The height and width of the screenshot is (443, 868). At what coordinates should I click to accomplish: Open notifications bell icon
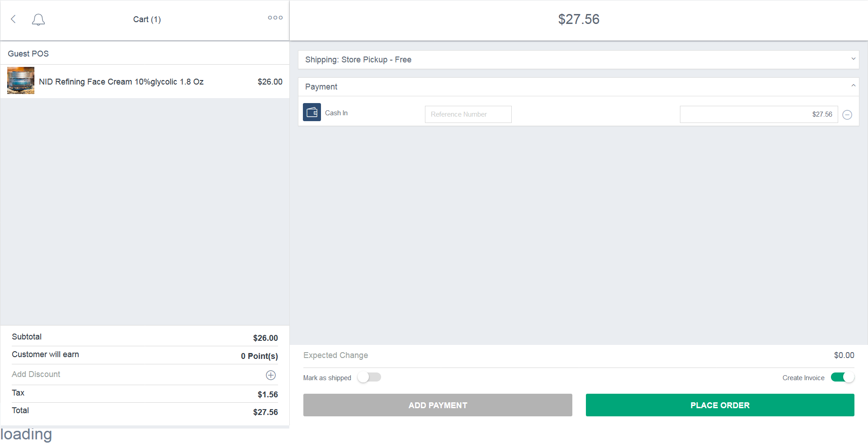(38, 19)
